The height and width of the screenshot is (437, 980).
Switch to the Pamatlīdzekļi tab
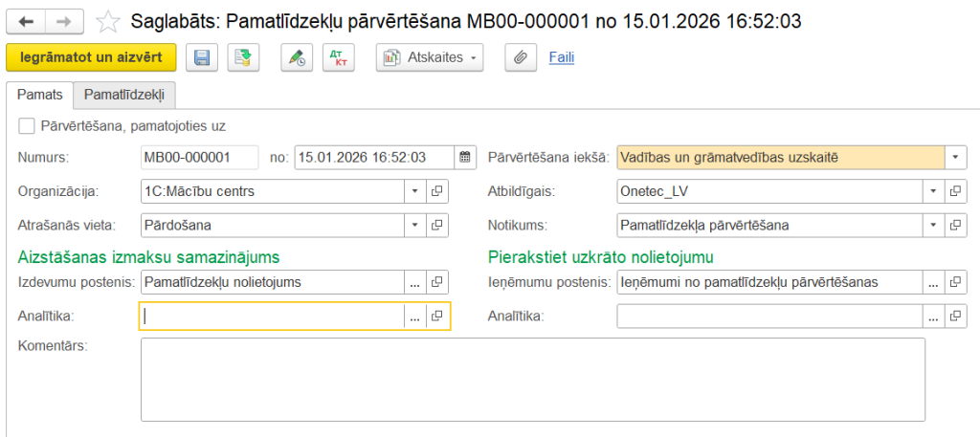point(124,95)
